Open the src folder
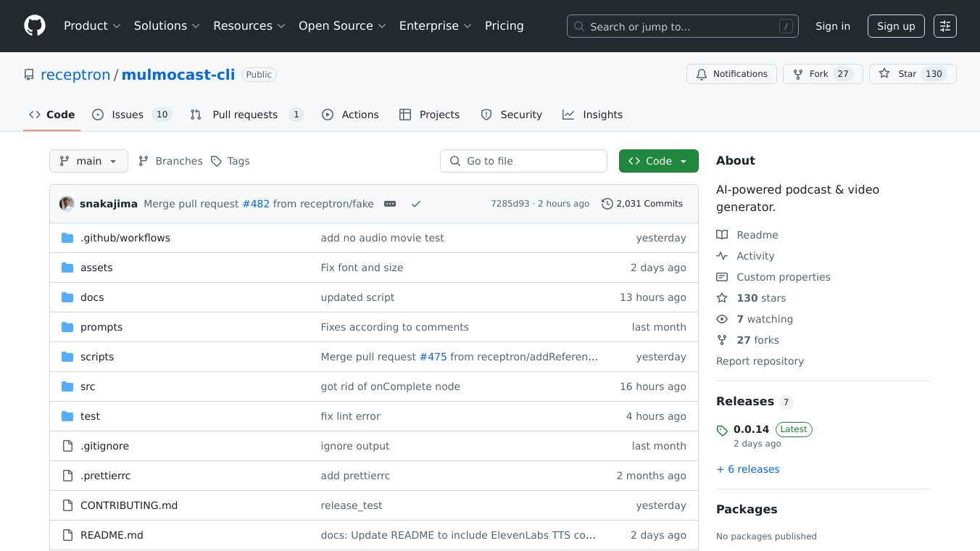Image resolution: width=980 pixels, height=551 pixels. pos(88,386)
